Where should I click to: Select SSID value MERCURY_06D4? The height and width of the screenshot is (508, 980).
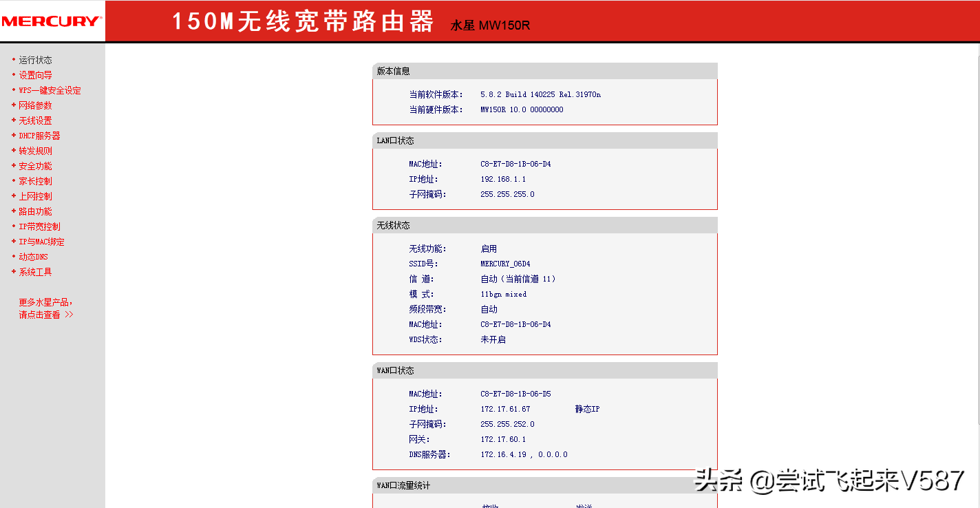click(505, 264)
